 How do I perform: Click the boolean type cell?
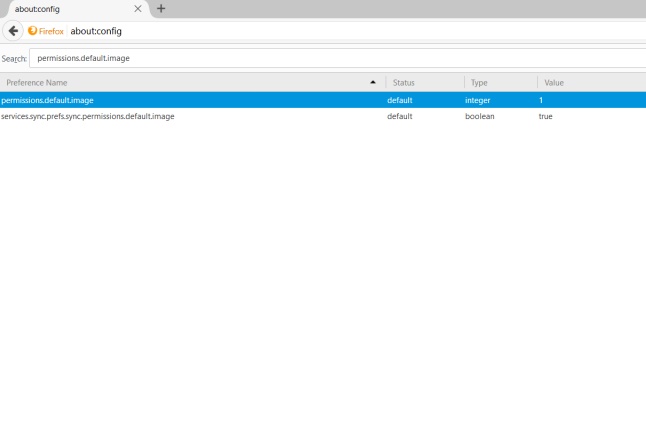click(x=480, y=116)
